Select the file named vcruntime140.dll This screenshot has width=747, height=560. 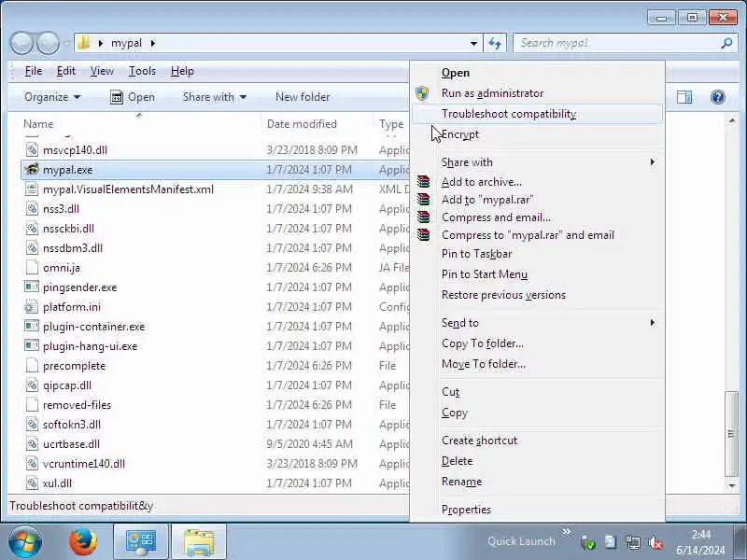pyautogui.click(x=84, y=463)
